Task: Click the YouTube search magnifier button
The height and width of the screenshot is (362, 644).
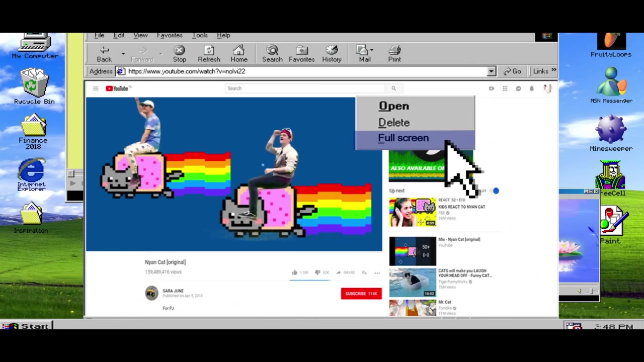Action: click(x=393, y=88)
